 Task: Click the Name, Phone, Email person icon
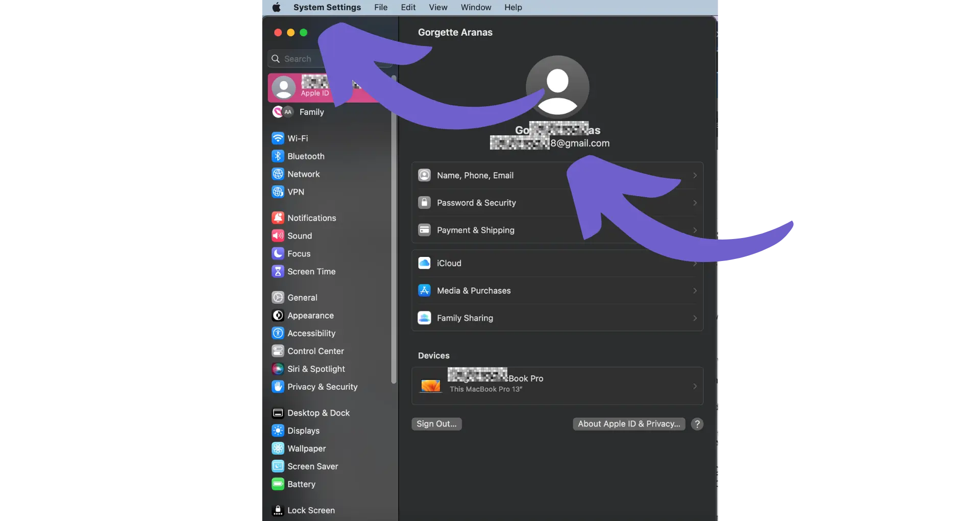pyautogui.click(x=424, y=176)
